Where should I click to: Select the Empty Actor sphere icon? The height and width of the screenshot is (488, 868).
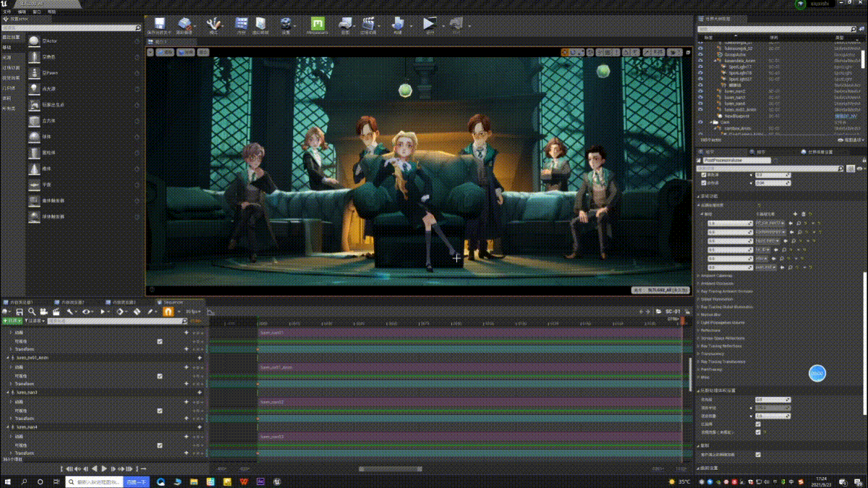[x=34, y=41]
